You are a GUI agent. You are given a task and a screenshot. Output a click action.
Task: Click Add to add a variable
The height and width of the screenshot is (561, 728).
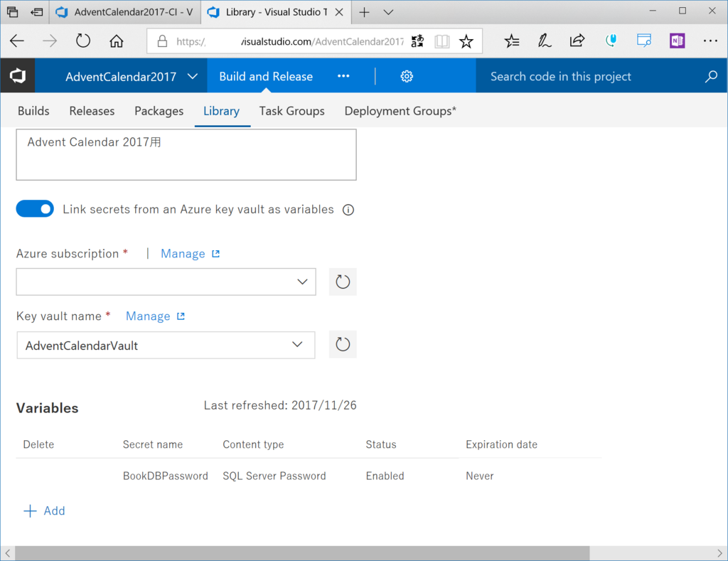(x=45, y=511)
